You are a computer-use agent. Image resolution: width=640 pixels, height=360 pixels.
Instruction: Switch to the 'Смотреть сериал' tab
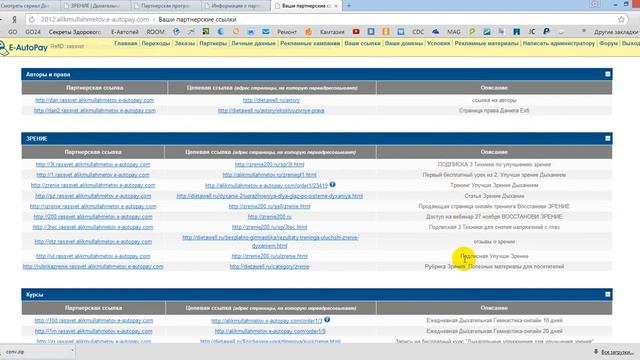click(30, 6)
